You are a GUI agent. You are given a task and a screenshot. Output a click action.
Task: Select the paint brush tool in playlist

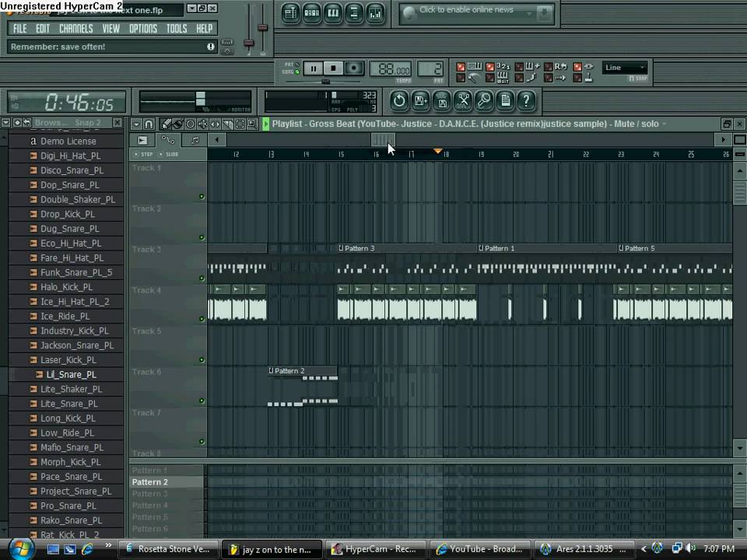177,124
